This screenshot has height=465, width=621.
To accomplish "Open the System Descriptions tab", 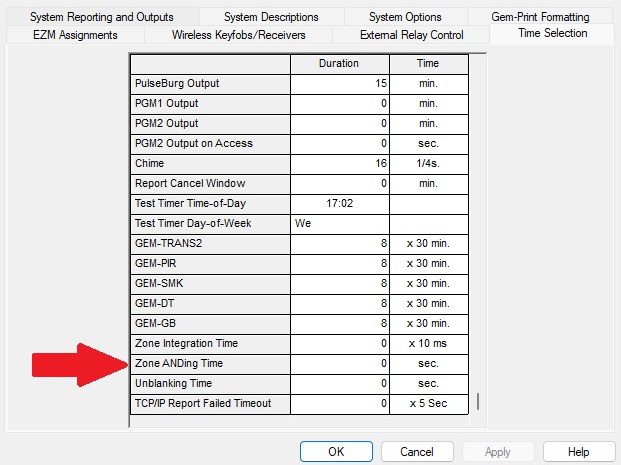I will 271,17.
